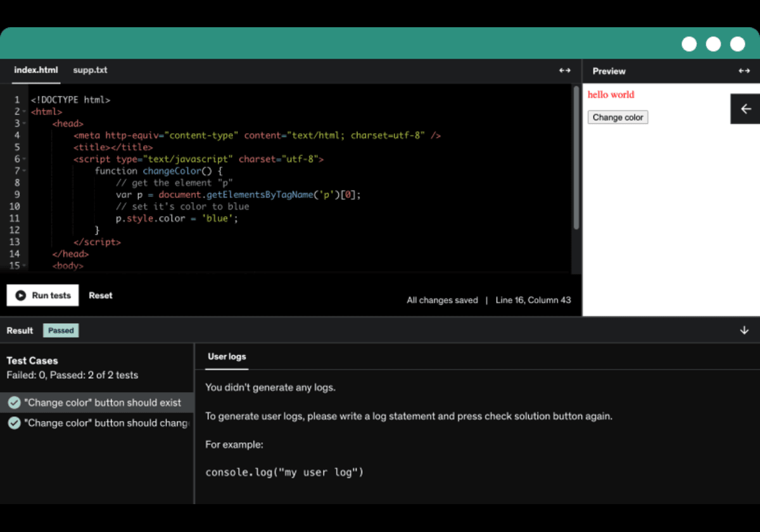The width and height of the screenshot is (760, 532).
Task: Select the index.html tab
Action: click(36, 70)
